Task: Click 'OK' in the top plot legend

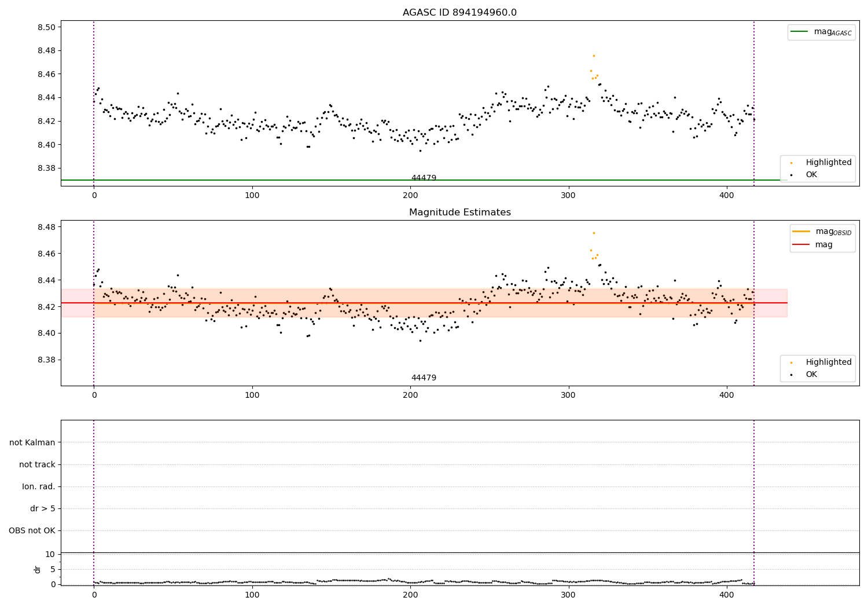Action: coord(811,175)
